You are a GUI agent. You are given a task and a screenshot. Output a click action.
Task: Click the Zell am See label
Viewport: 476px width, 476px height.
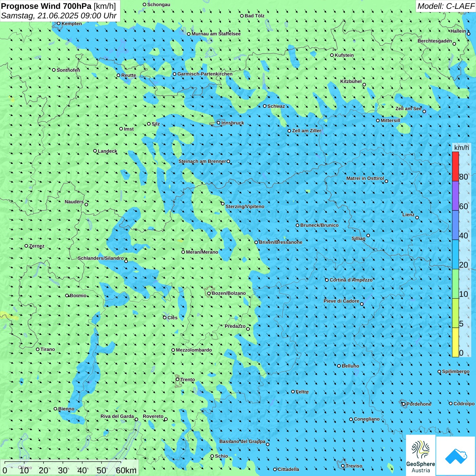click(x=408, y=108)
